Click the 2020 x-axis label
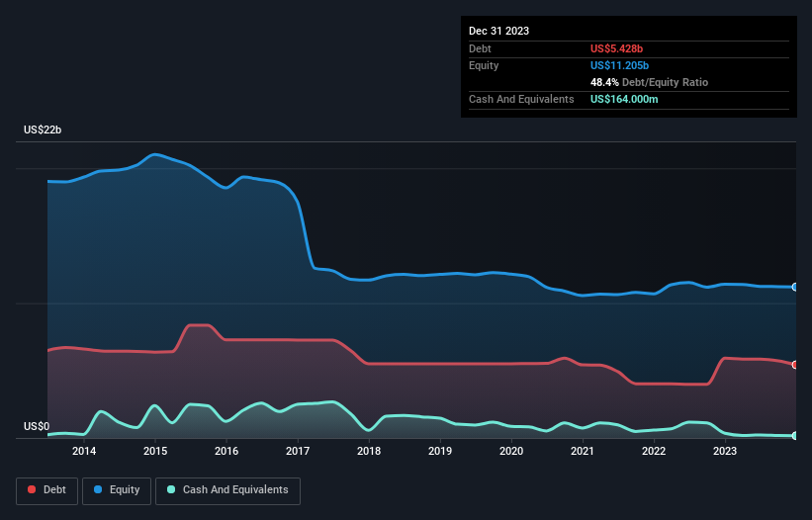The height and width of the screenshot is (520, 812). 511,451
